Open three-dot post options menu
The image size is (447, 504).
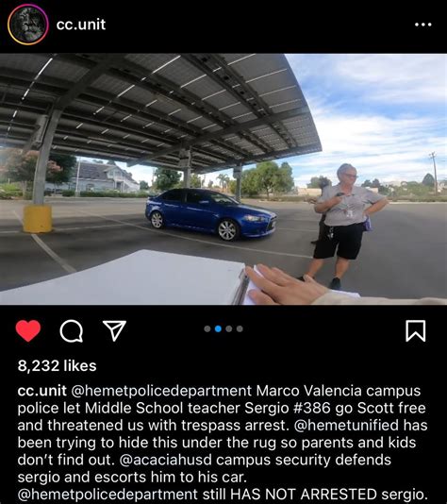pos(422,25)
